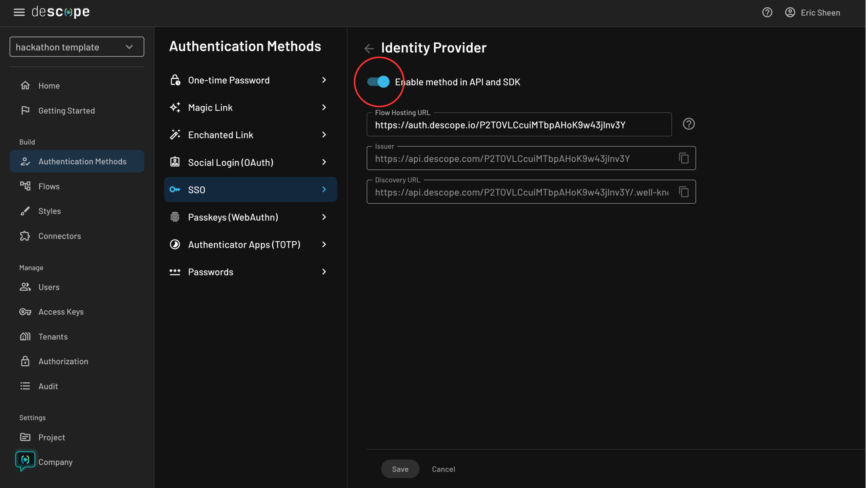This screenshot has height=488, width=868.
Task: Click help icon beside Flow Hosting URL
Action: pos(688,124)
